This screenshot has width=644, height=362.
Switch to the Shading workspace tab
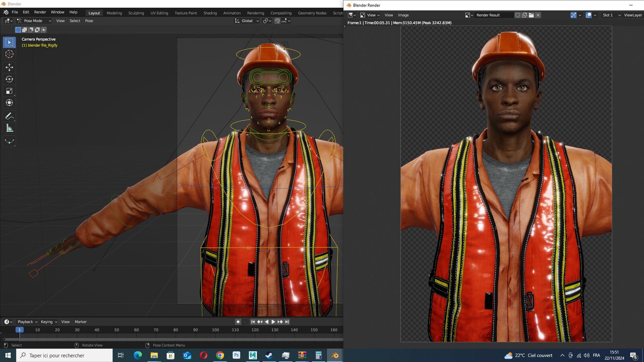pyautogui.click(x=210, y=13)
